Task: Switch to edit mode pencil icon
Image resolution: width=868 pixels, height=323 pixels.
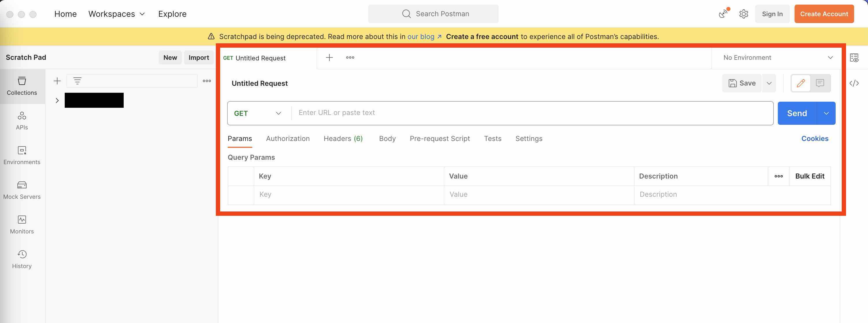Action: pyautogui.click(x=801, y=83)
